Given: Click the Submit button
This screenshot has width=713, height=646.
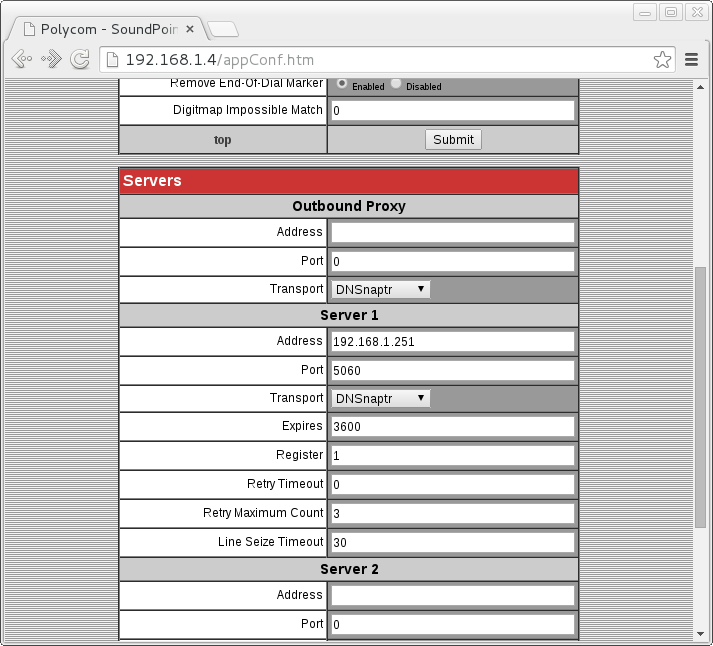Looking at the screenshot, I should pyautogui.click(x=453, y=140).
